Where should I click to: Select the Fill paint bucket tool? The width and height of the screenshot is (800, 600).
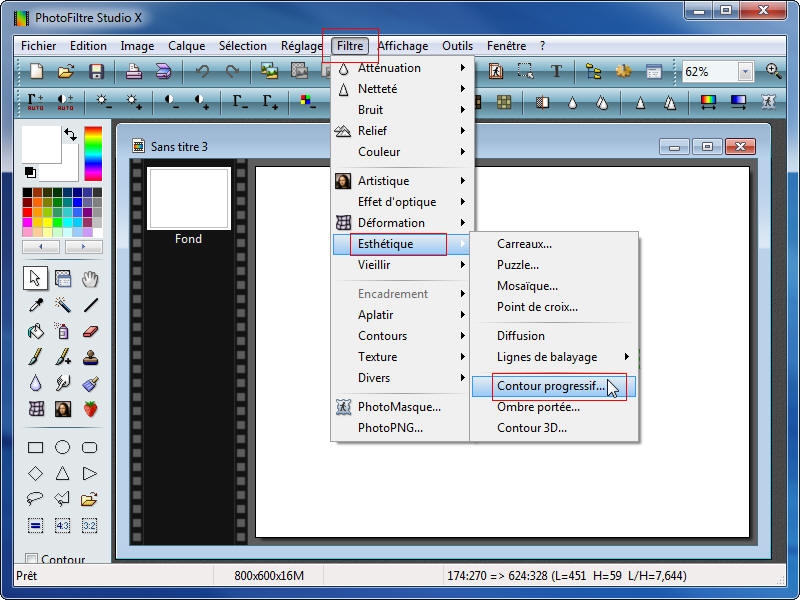(x=35, y=331)
